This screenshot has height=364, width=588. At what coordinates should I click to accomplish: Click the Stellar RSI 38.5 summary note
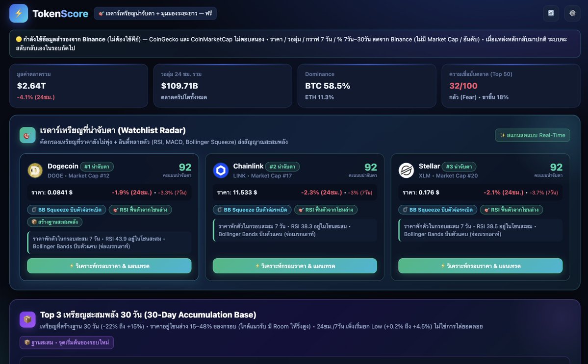click(x=481, y=230)
